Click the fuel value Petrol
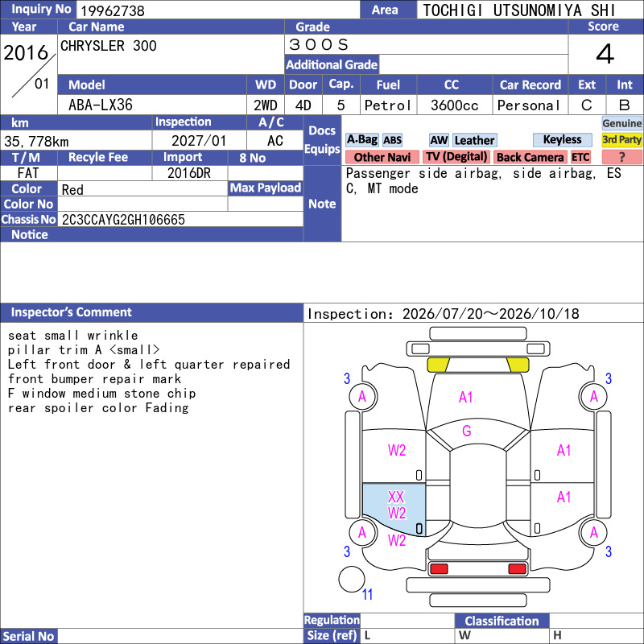 coord(388,105)
